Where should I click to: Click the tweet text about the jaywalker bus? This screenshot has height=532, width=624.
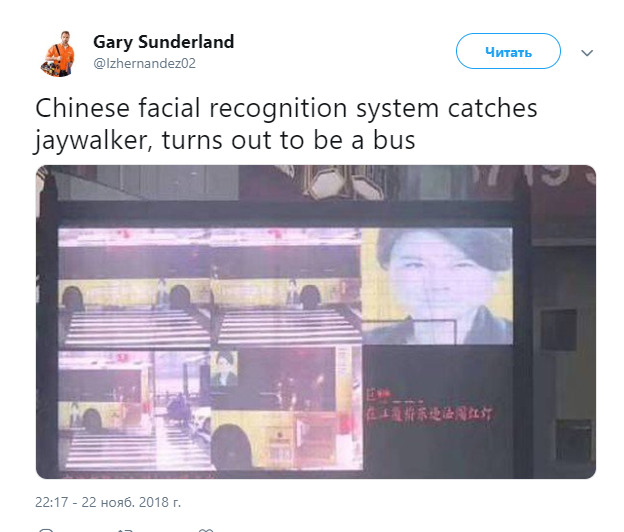(286, 124)
